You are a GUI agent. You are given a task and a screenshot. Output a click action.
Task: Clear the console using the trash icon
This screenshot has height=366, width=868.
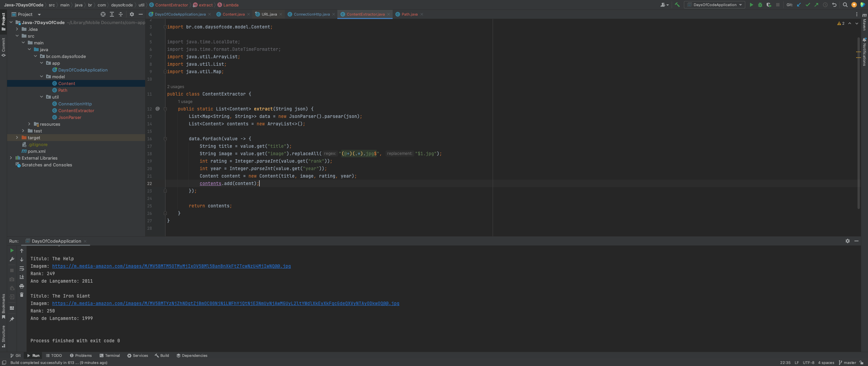pyautogui.click(x=22, y=294)
